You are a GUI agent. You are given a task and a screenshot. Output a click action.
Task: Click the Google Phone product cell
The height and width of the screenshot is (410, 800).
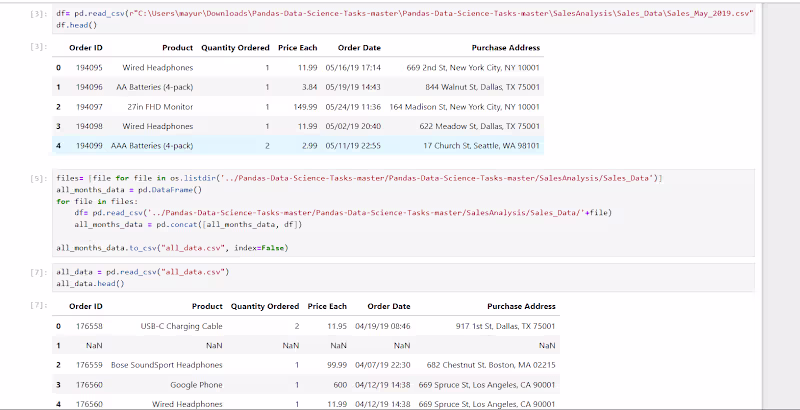click(x=196, y=385)
